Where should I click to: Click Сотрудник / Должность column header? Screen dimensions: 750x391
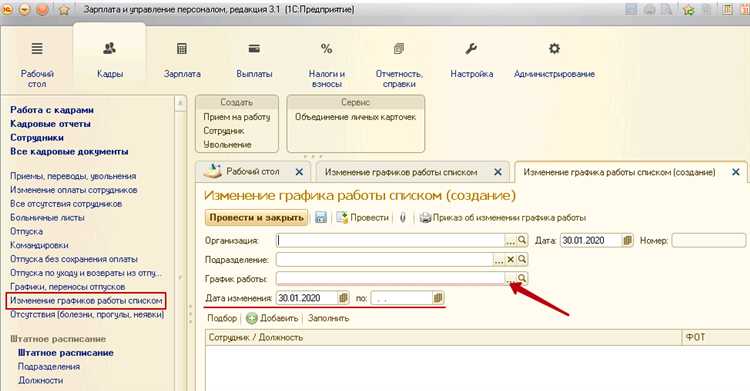click(443, 337)
